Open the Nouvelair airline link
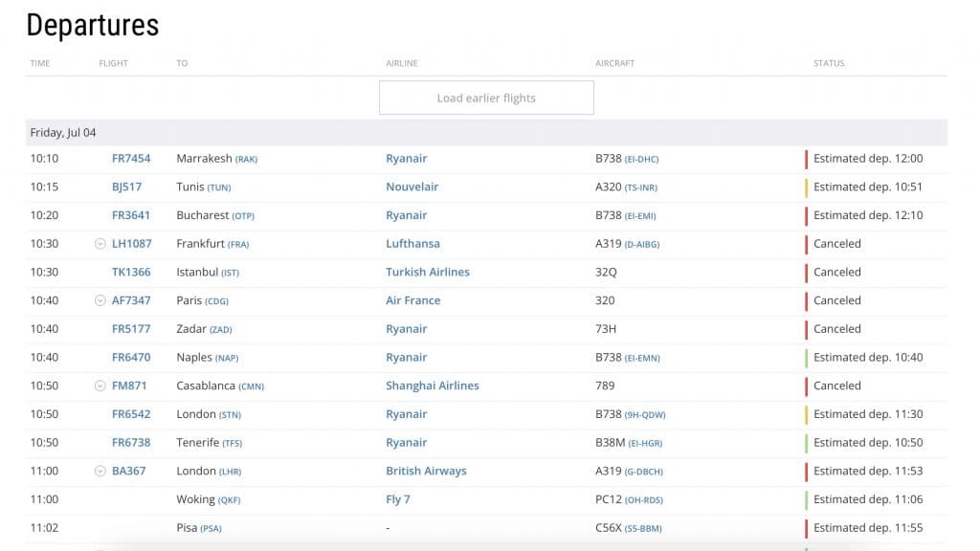 click(x=412, y=187)
